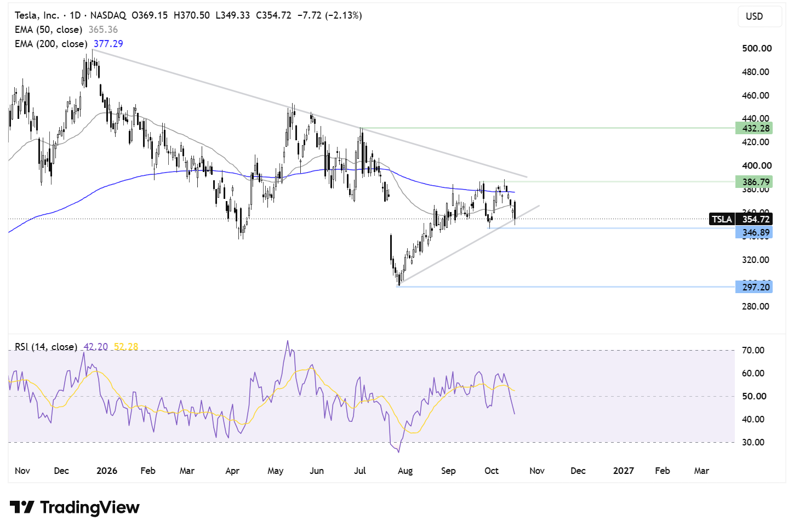Click the 377.29 EMA 200 value

108,44
